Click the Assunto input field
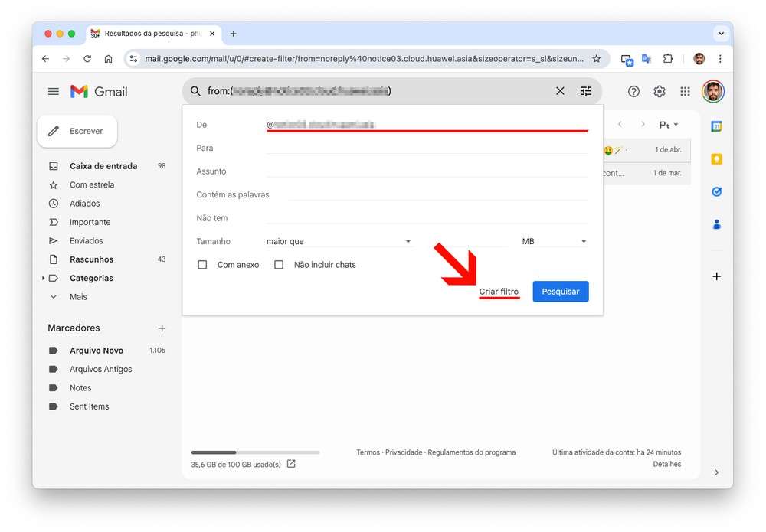The width and height of the screenshot is (766, 532). pos(427,171)
